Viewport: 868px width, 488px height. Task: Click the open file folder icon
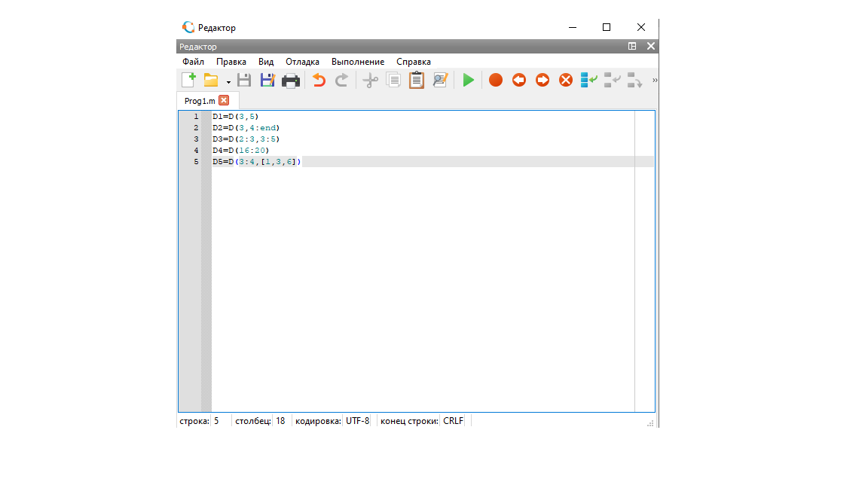211,80
